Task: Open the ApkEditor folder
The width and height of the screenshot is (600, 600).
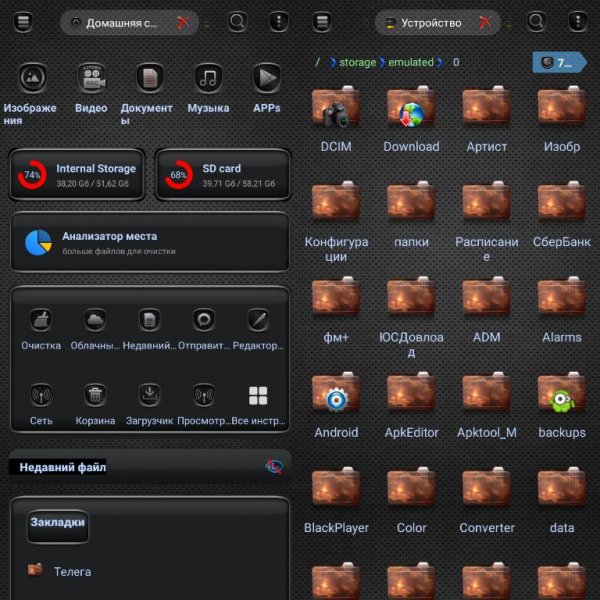Action: tap(411, 393)
